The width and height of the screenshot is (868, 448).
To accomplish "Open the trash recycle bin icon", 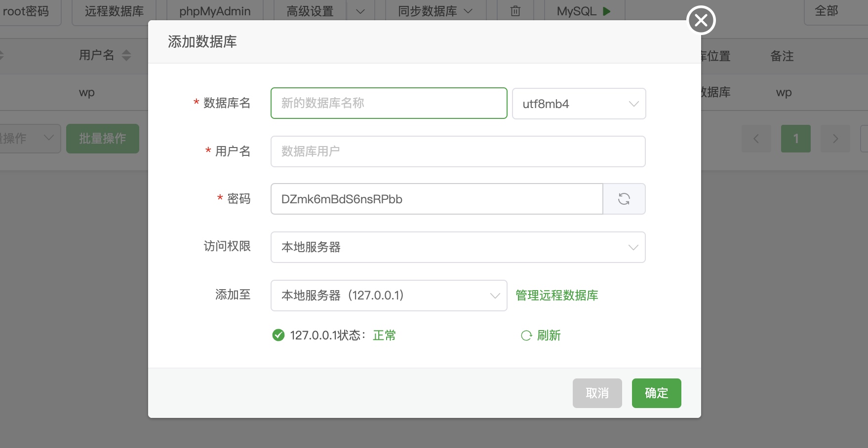I will click(x=515, y=11).
